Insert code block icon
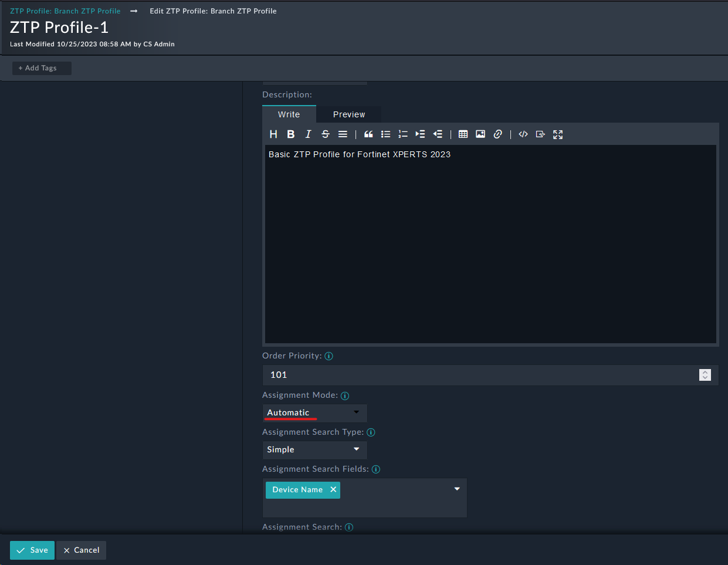Image resolution: width=728 pixels, height=565 pixels. point(540,134)
